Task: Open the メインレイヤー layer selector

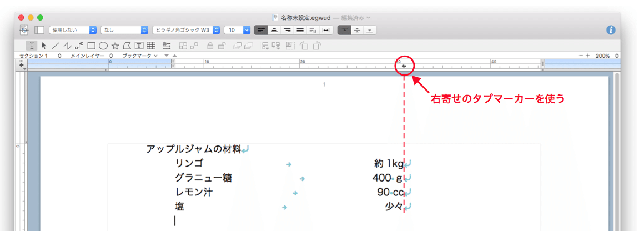Action: [93, 56]
